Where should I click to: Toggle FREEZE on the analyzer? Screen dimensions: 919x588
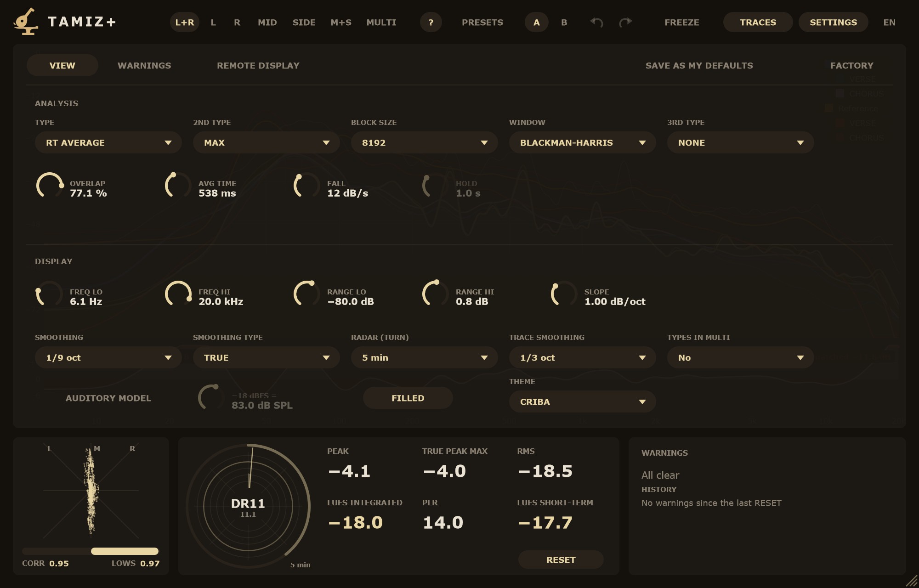point(682,22)
